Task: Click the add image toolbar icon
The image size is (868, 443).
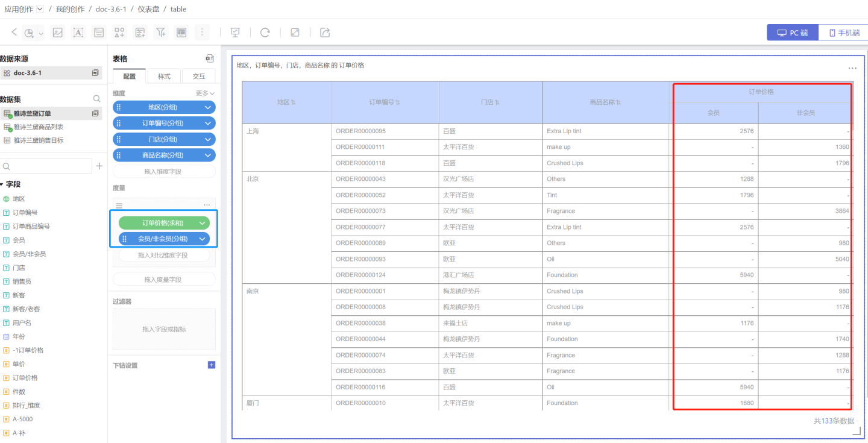Action: pyautogui.click(x=58, y=33)
